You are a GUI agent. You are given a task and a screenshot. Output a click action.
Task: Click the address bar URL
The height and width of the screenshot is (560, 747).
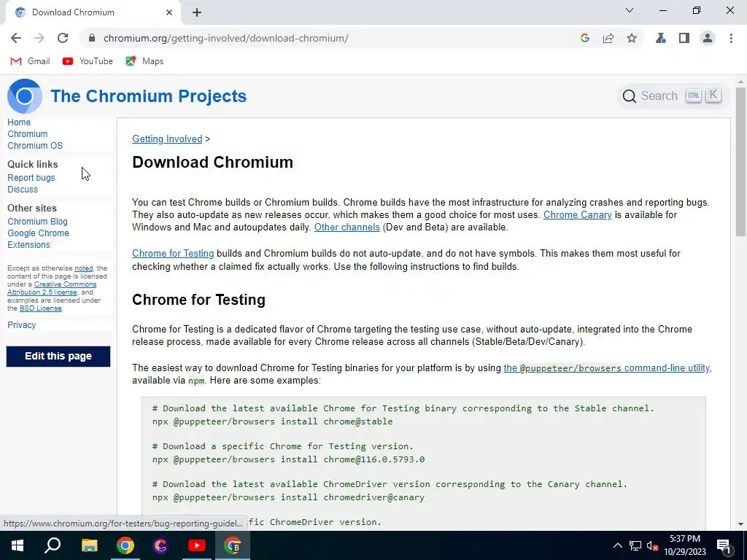point(226,38)
